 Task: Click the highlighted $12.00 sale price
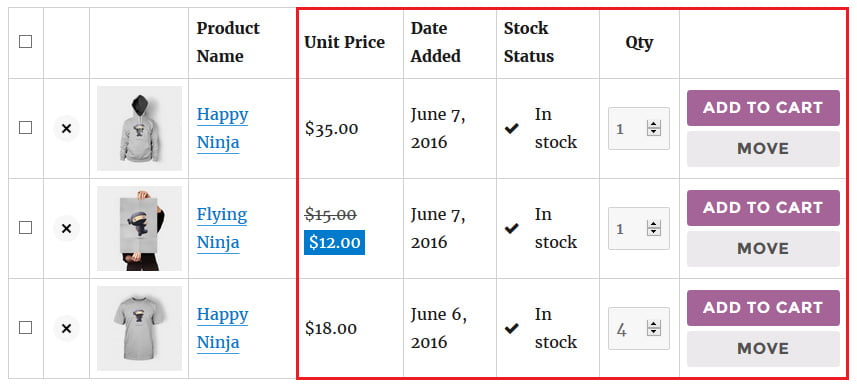coord(334,243)
